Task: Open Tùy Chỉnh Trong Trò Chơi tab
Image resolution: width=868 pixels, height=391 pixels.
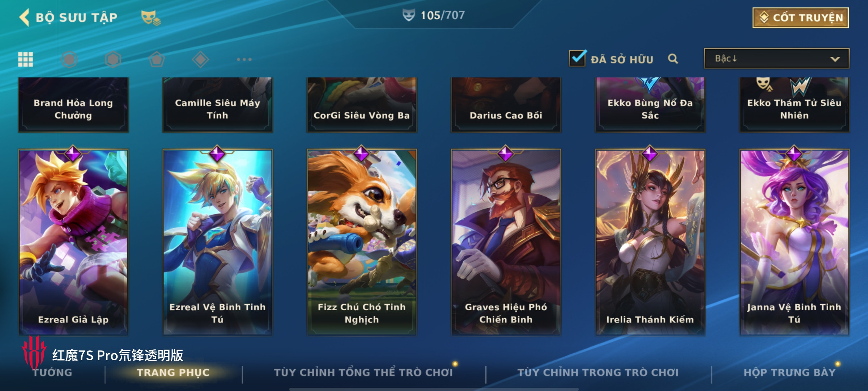Action: 598,373
